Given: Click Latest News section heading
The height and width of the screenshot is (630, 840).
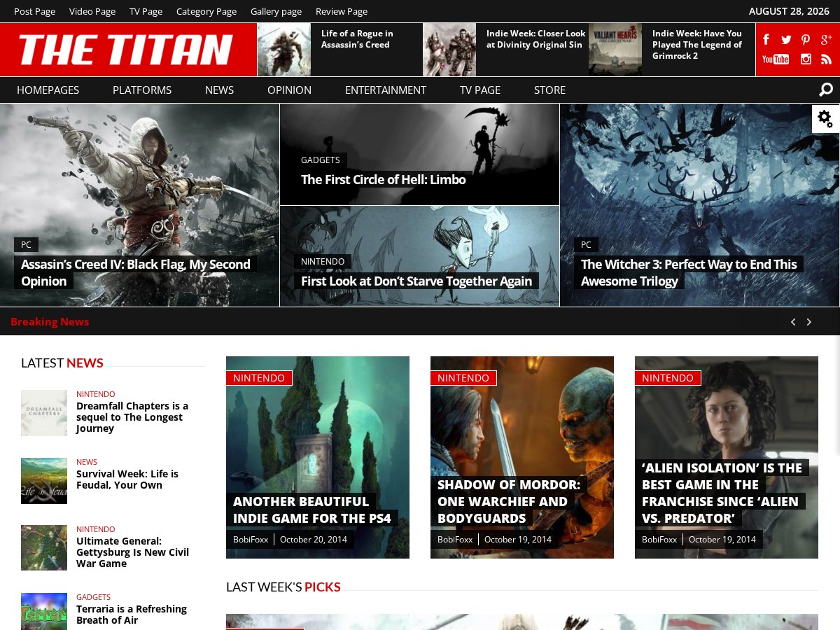Looking at the screenshot, I should tap(62, 363).
